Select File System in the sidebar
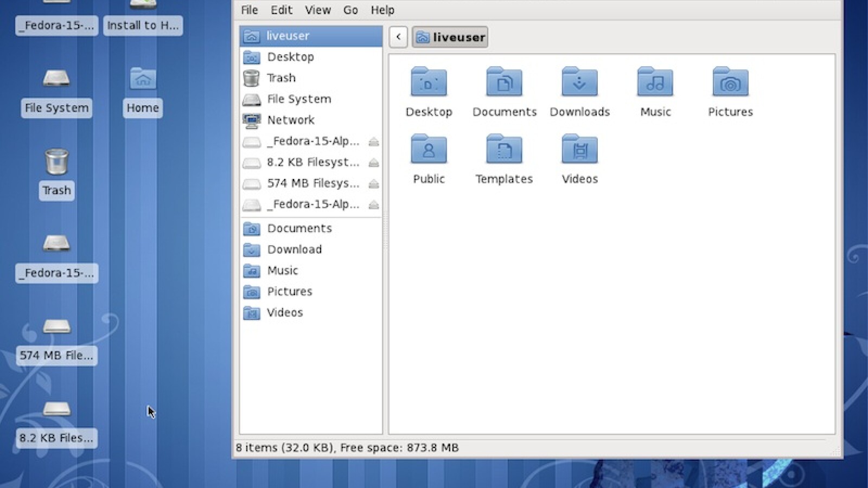 pos(299,99)
